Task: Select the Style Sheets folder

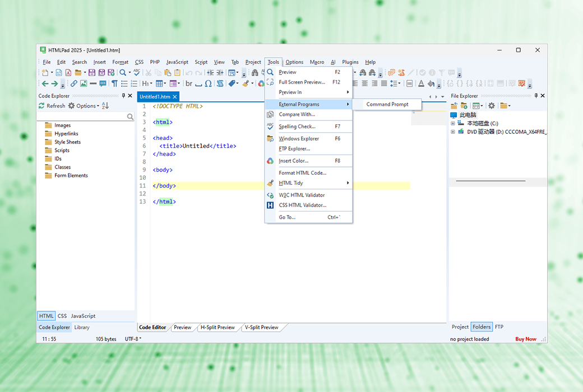Action: tap(63, 142)
